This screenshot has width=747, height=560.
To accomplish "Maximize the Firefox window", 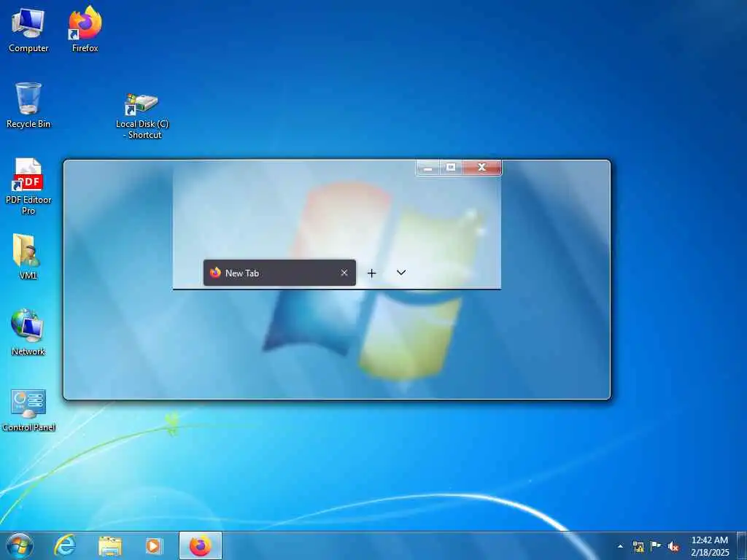I will pyautogui.click(x=451, y=168).
